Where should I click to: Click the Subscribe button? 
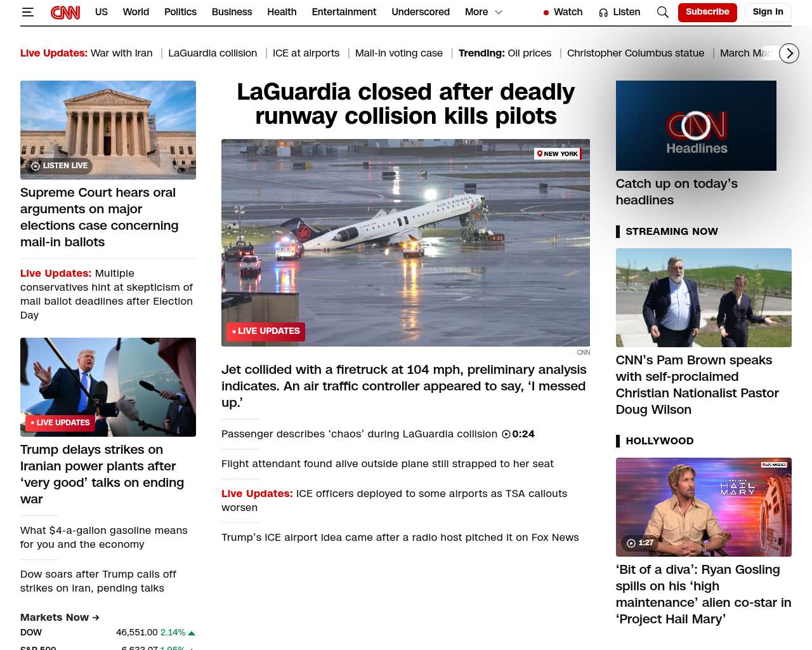pyautogui.click(x=707, y=12)
